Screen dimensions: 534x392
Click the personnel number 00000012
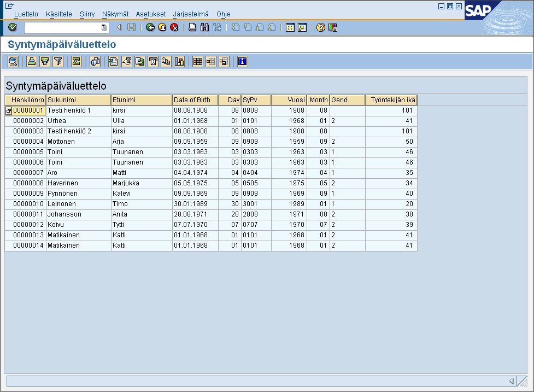click(x=28, y=225)
